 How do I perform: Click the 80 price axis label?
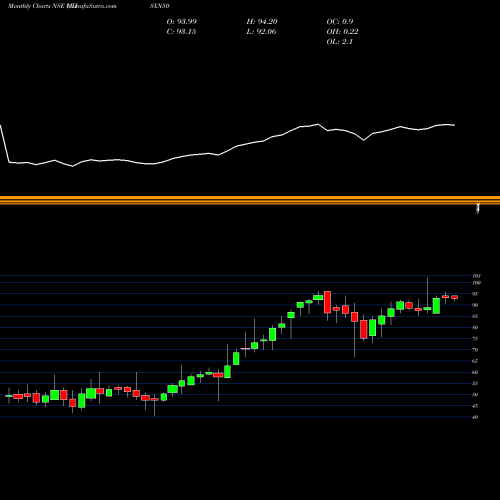(475, 327)
